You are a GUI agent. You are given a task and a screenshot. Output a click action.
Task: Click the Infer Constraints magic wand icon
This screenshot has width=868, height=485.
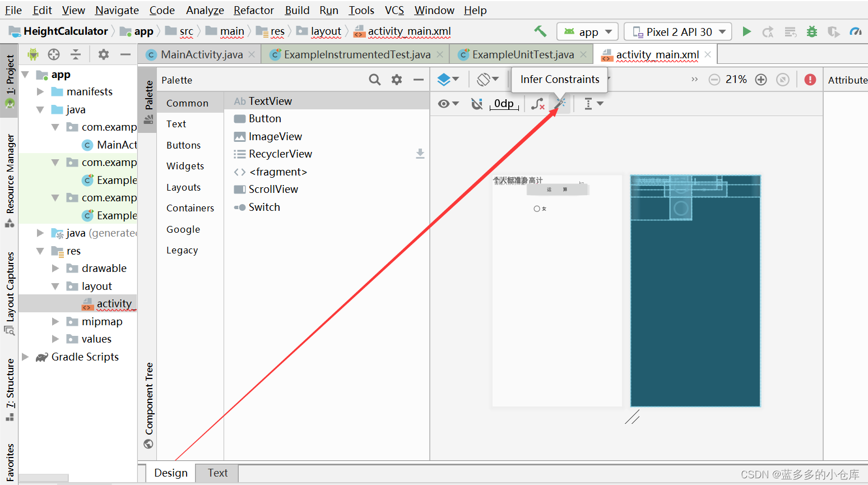click(x=559, y=103)
